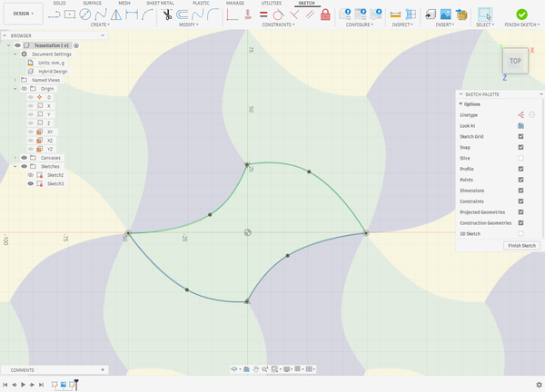The height and width of the screenshot is (392, 545).
Task: Switch to the UTILITIES tab
Action: [272, 3]
